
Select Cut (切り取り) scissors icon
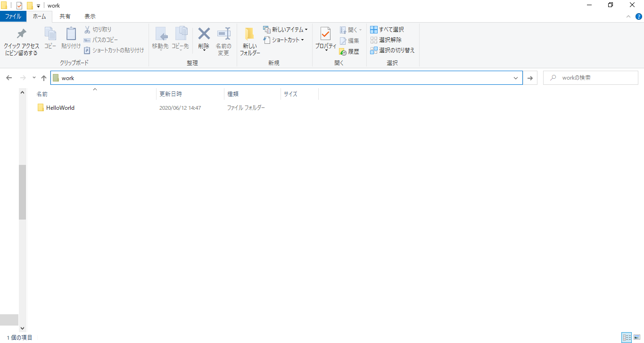[x=87, y=29]
